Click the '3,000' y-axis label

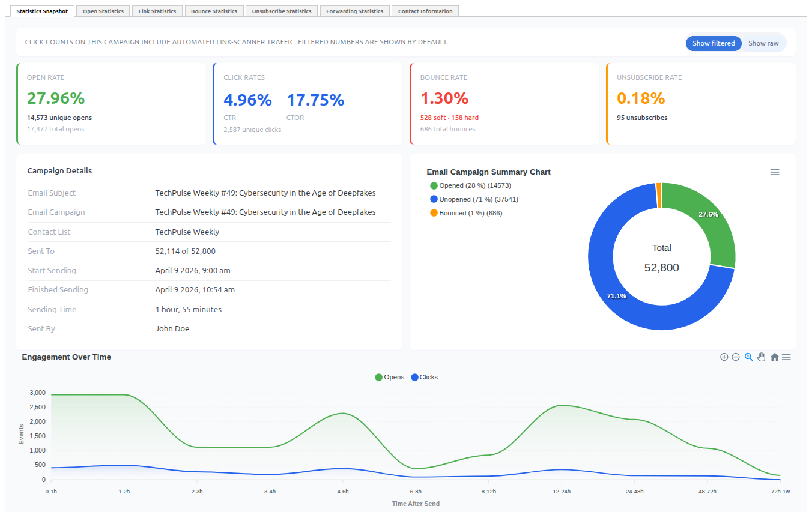pos(37,393)
